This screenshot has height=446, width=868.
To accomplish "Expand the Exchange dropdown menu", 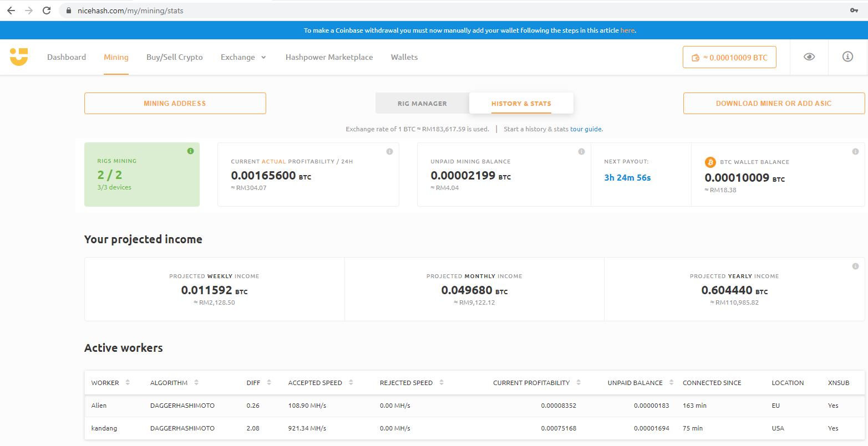I will tap(243, 57).
